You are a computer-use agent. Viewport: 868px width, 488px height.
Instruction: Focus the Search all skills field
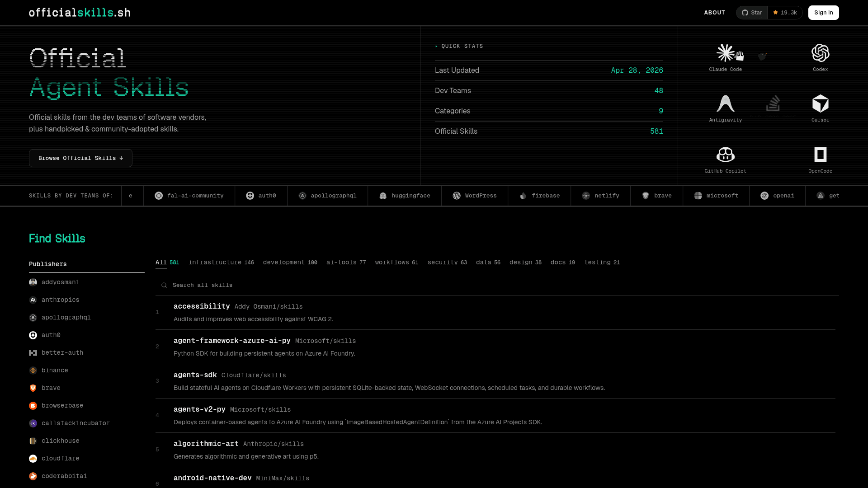coord(271,285)
